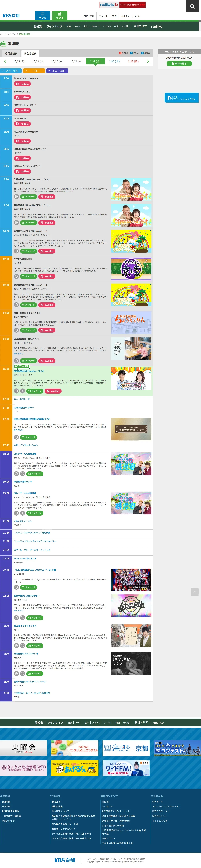This screenshot has width=201, height=868.
Task: Open globe icon for 14:00 ちょうええやん
Action: click(16, 330)
